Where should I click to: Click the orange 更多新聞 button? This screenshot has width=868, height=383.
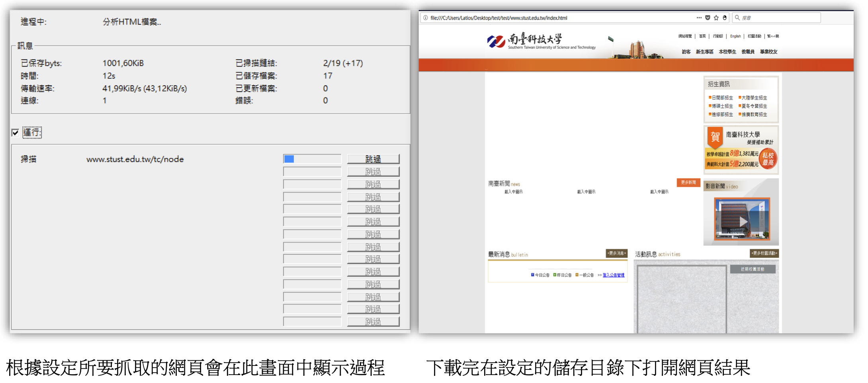click(x=688, y=182)
